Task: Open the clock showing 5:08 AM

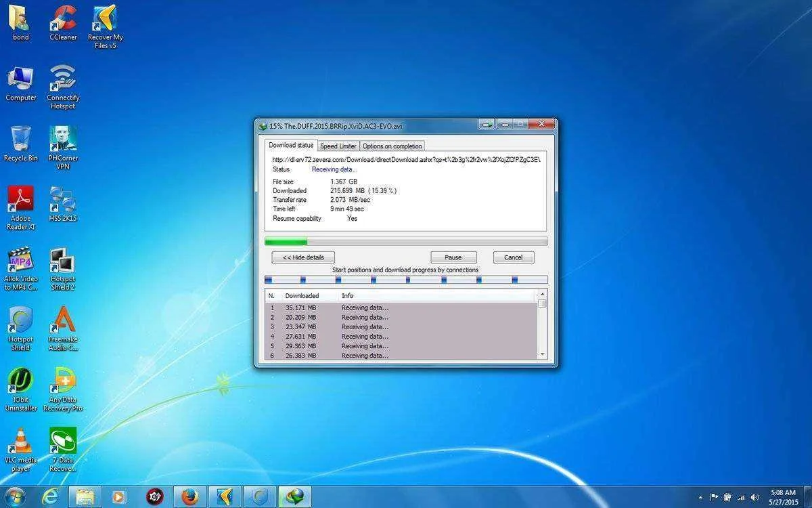Action: coord(783,496)
